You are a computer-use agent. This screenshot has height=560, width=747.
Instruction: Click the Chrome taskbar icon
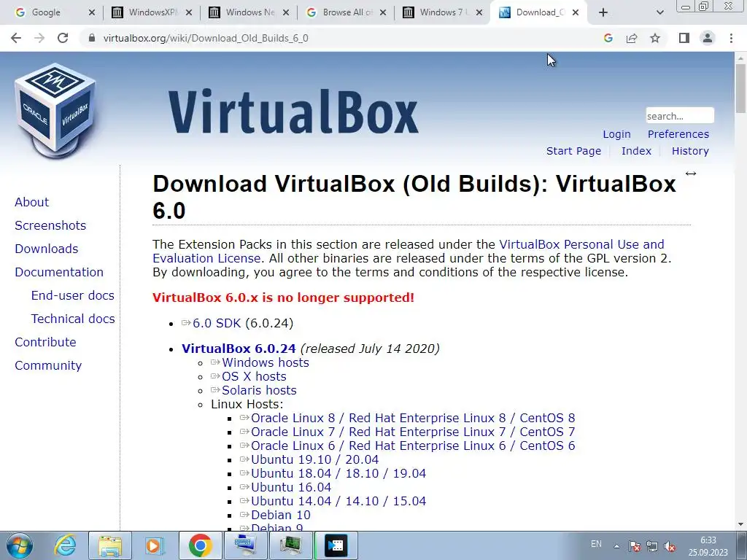coord(200,545)
